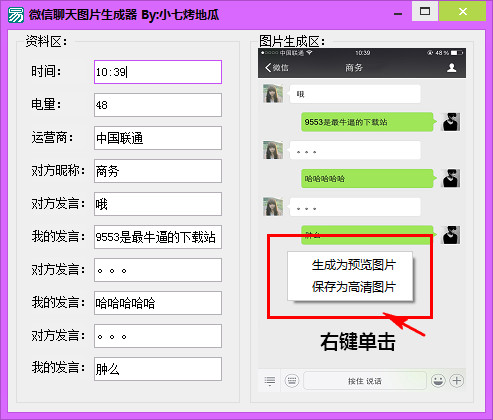Minimize the 微信聊天图片生成器 window
This screenshot has width=493, height=420.
pos(398,14)
